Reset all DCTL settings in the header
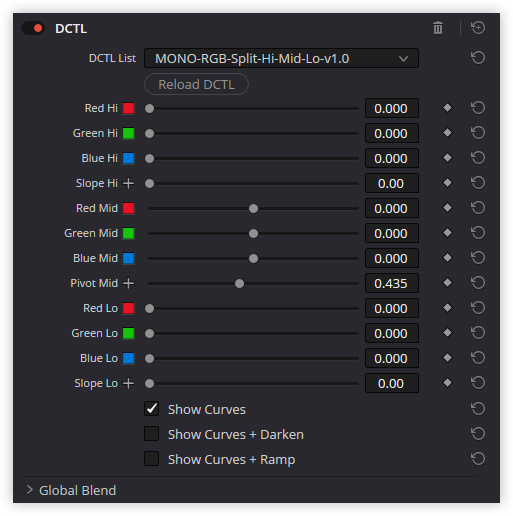513x516 pixels. (x=478, y=28)
